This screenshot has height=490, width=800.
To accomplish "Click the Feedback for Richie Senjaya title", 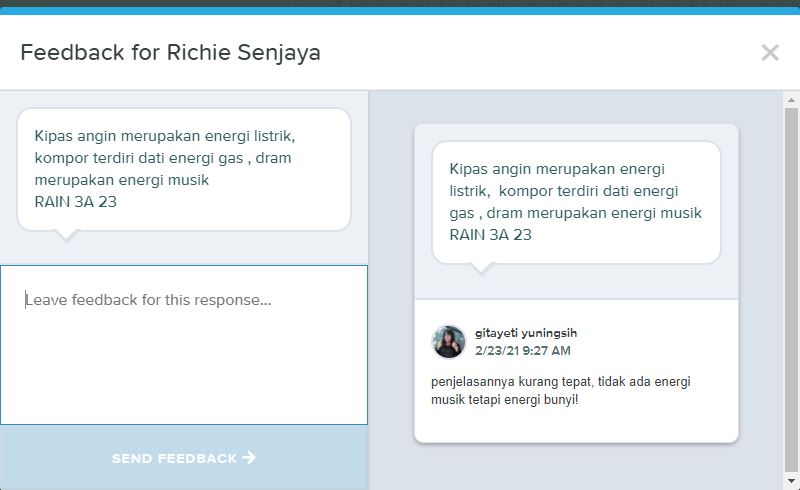I will click(170, 53).
